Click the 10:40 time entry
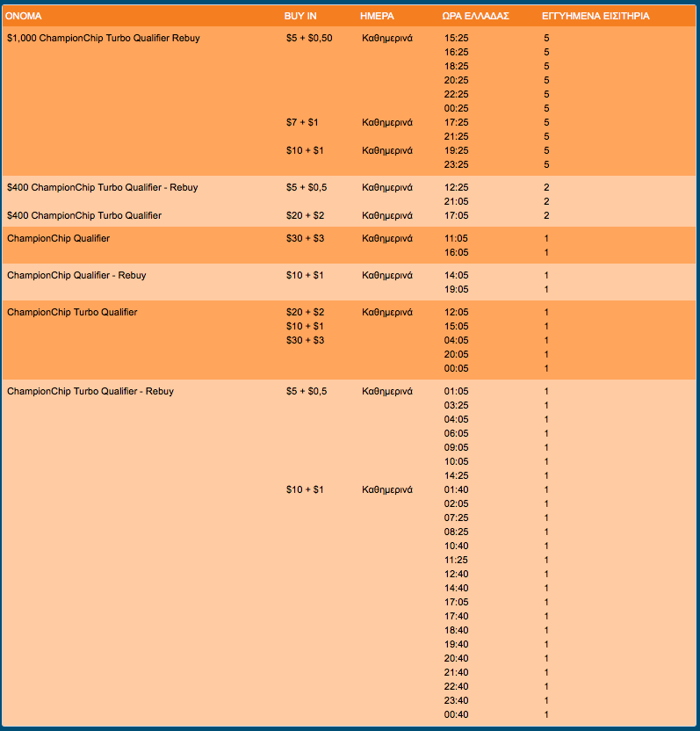The height and width of the screenshot is (731, 700). coord(456,546)
